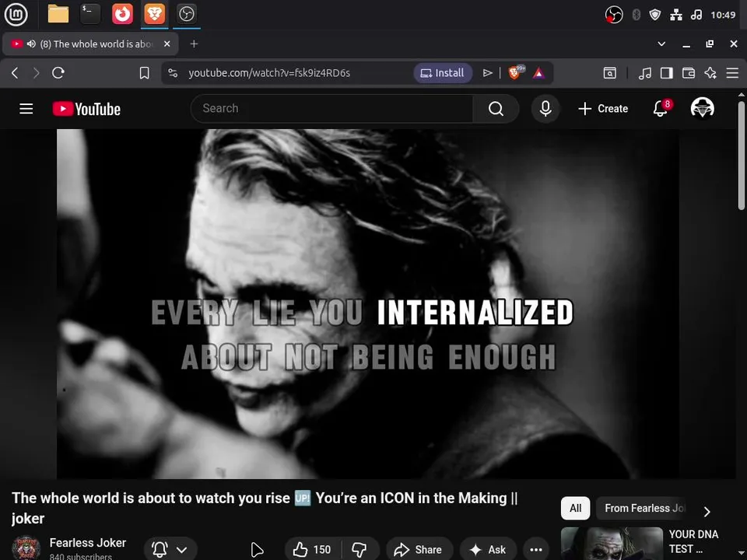Mute the tab using its speaker icon

tap(31, 44)
